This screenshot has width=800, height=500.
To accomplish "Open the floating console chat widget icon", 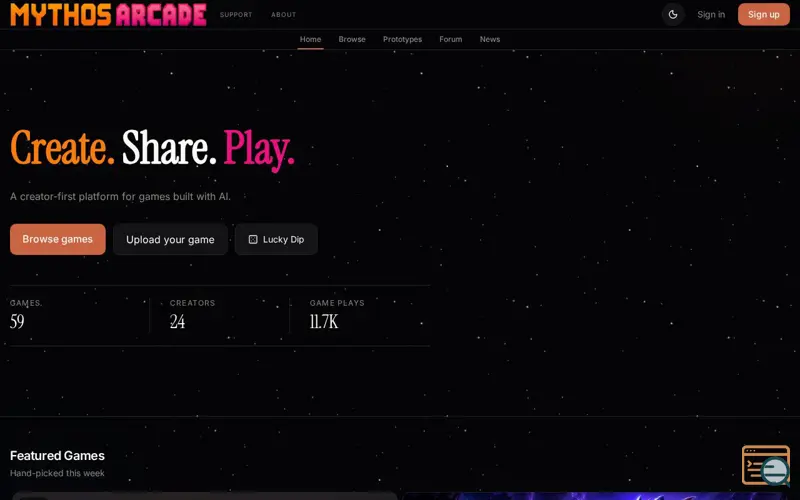I will (766, 466).
